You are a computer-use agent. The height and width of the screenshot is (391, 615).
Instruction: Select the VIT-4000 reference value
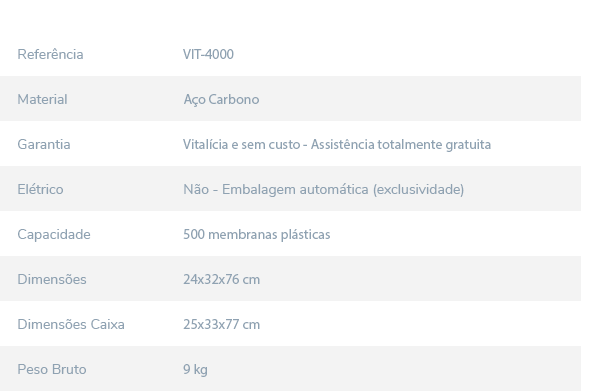[x=208, y=54]
